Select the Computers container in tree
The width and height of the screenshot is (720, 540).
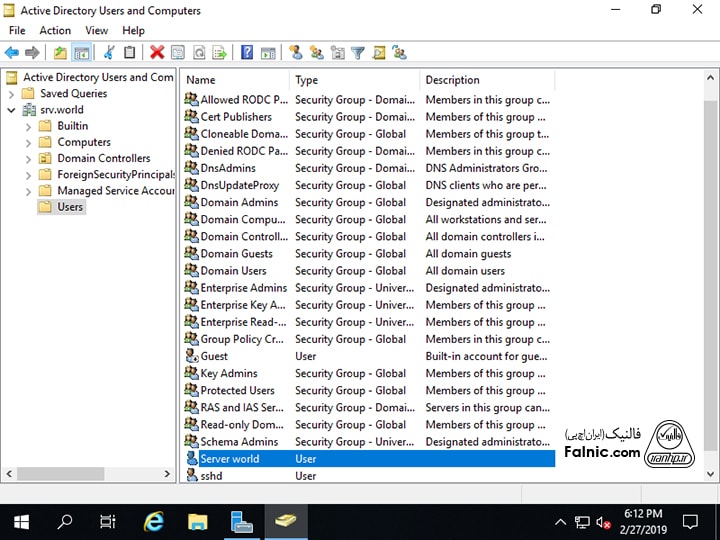point(84,142)
